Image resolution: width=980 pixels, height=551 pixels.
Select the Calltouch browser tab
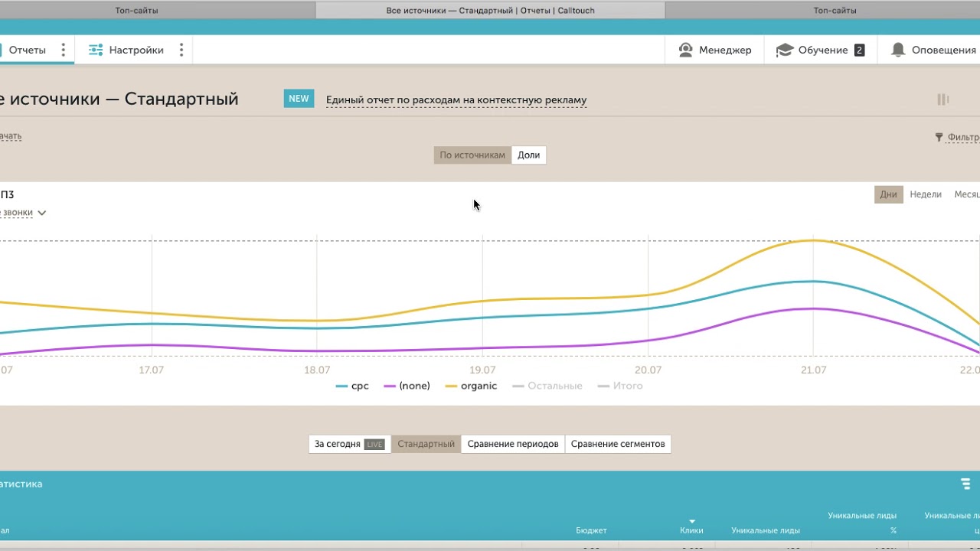coord(491,10)
